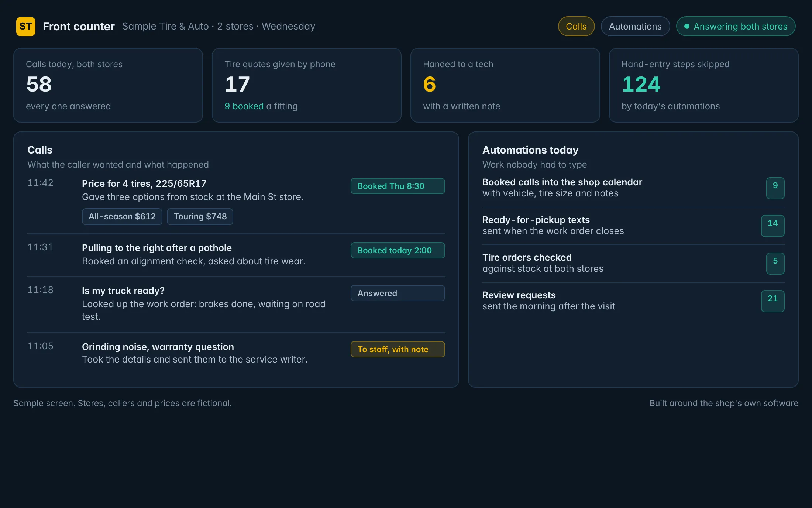Screen dimensions: 812x508
Task: Click the count badge 5 for tire orders
Action: (x=775, y=264)
